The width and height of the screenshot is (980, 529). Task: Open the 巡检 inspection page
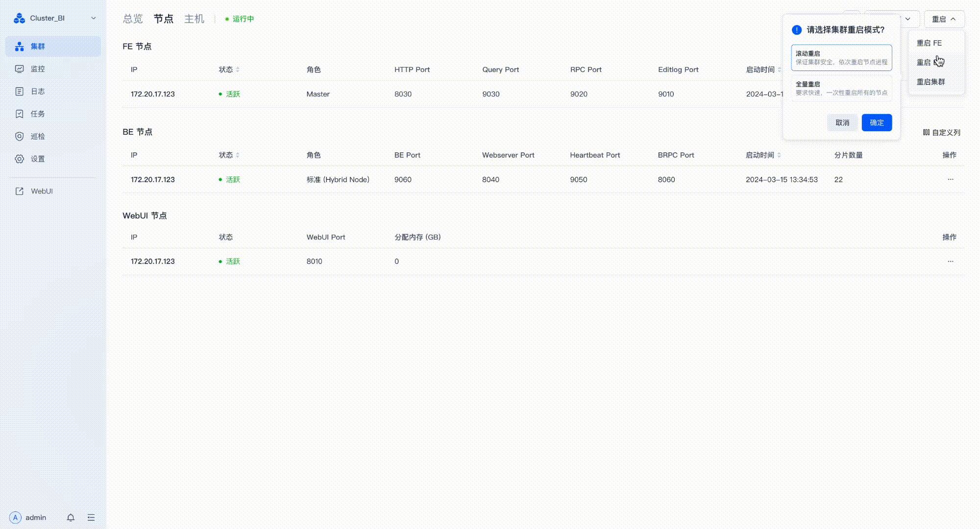click(x=53, y=137)
